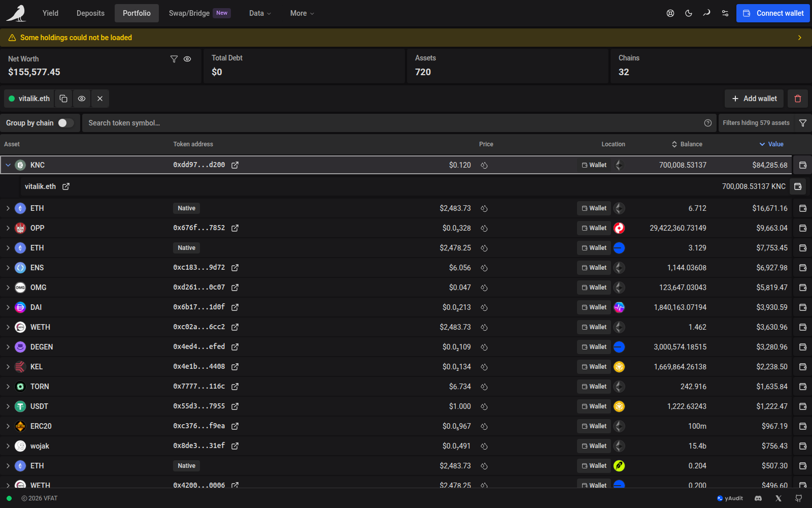Expand the DAI asset row

click(x=8, y=307)
